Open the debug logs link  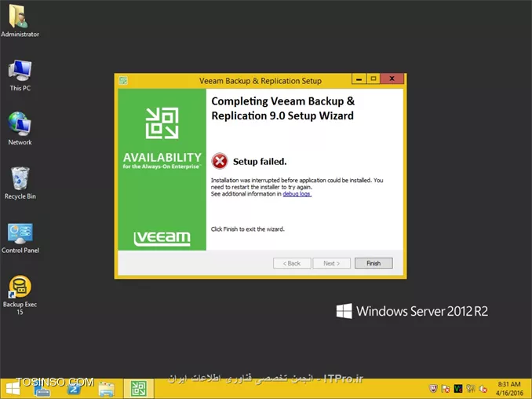(x=297, y=194)
